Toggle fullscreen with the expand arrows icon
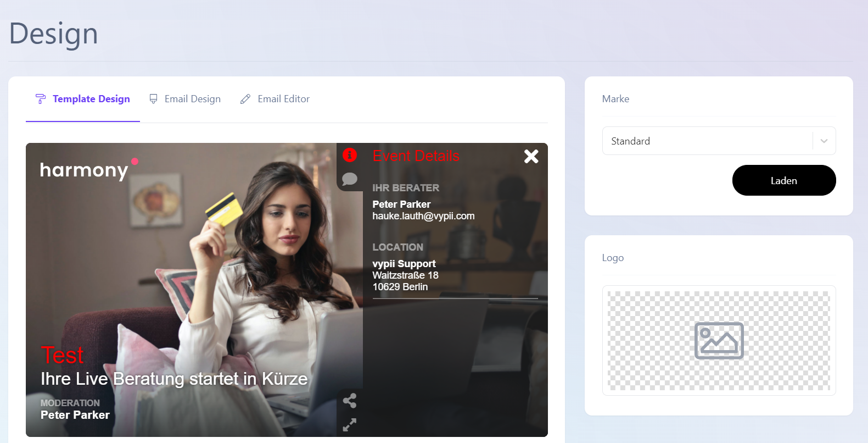Viewport: 868px width, 443px height. [x=350, y=425]
